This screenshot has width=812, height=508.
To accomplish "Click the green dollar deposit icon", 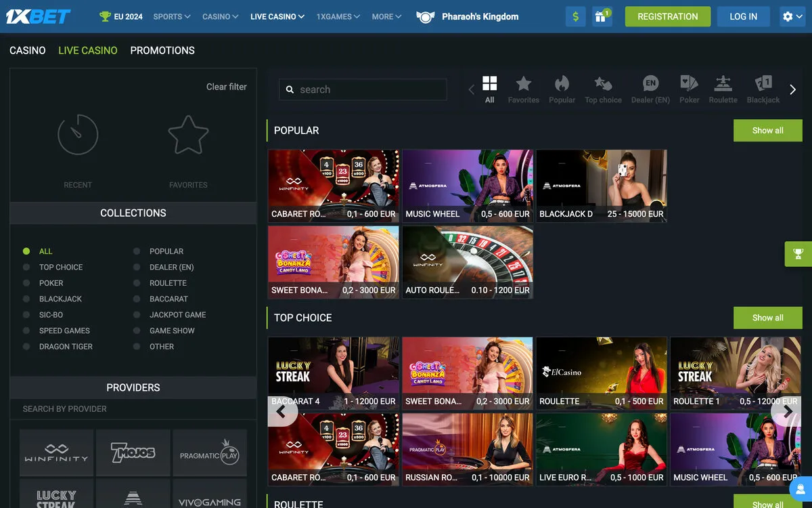I will tap(575, 17).
